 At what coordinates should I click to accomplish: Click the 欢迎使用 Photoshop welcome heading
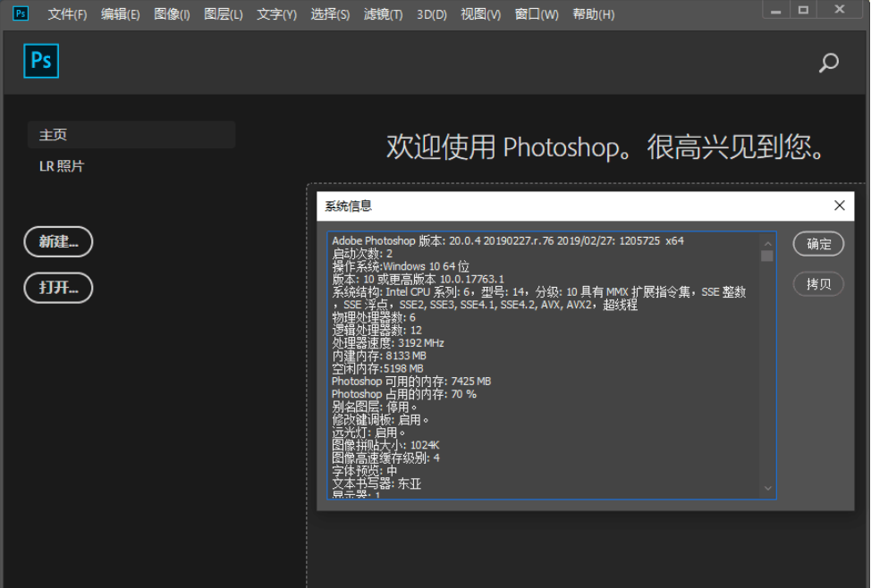605,147
